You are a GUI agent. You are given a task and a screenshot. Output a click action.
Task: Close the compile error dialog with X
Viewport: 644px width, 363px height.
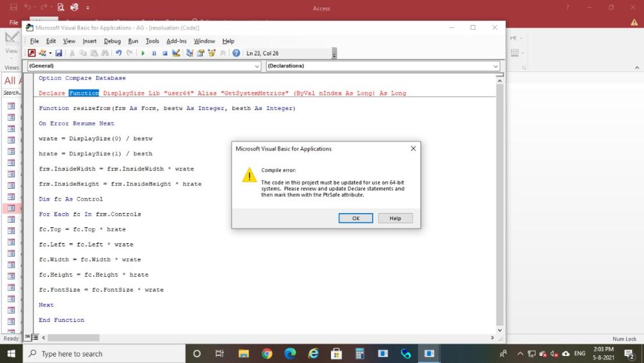413,149
